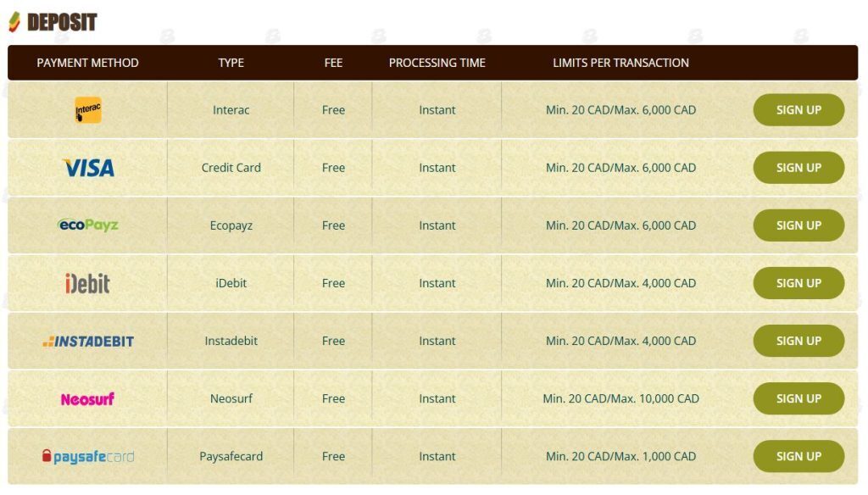The height and width of the screenshot is (495, 868).
Task: Click 'Free' fee in the Neosurf row
Action: coord(333,398)
